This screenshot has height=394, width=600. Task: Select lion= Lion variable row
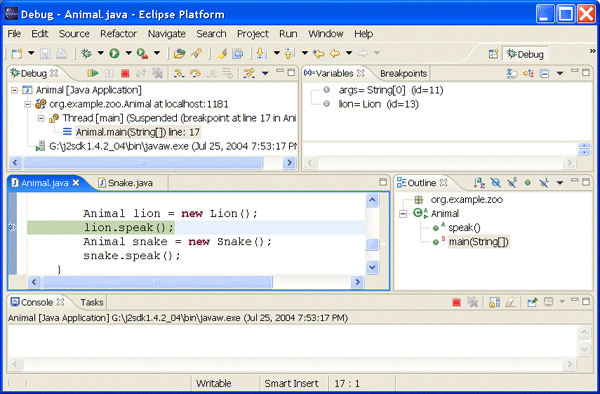[x=378, y=104]
